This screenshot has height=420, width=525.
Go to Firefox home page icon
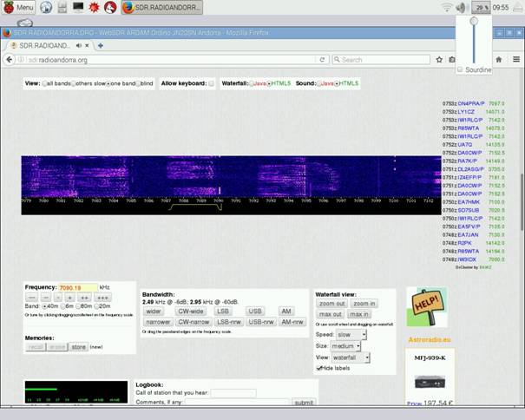click(x=499, y=60)
